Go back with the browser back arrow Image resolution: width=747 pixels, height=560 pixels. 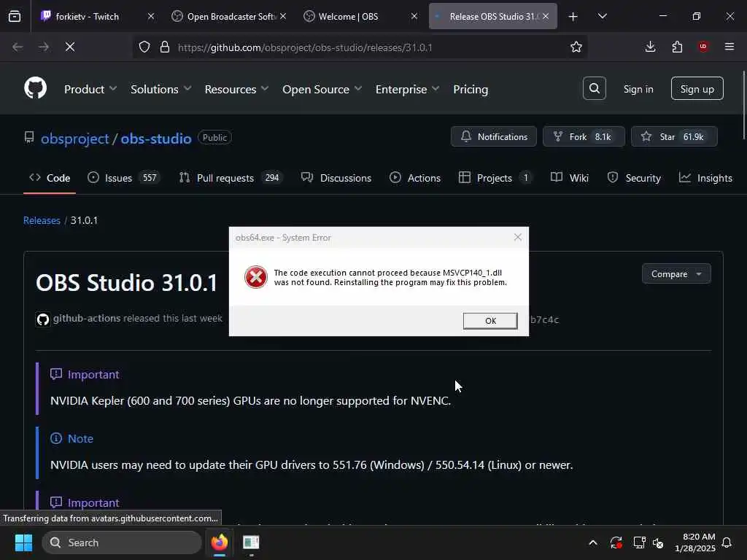pyautogui.click(x=18, y=47)
